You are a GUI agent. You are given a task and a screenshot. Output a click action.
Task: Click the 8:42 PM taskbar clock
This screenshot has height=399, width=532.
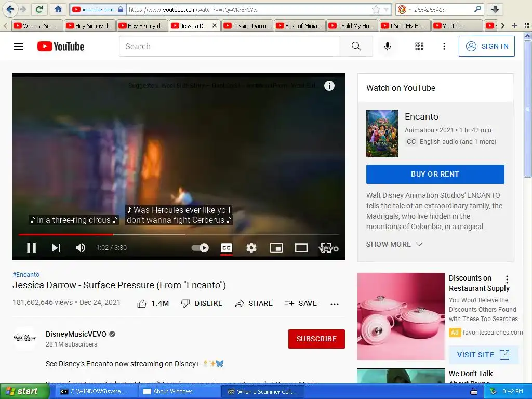point(512,391)
